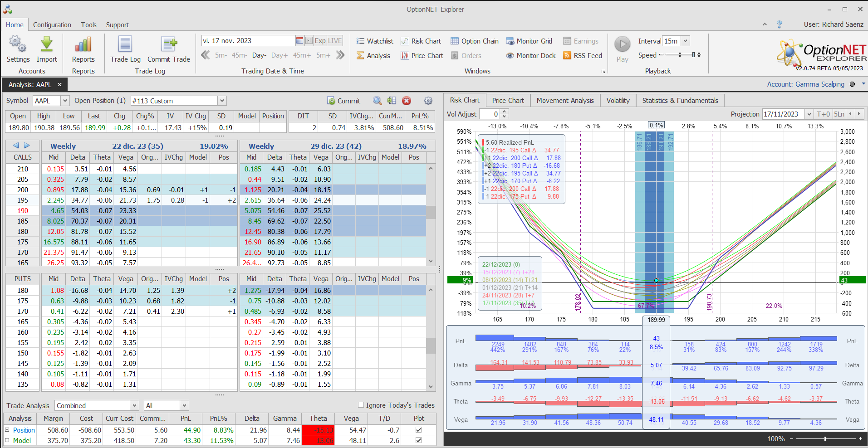Screen dimensions: 868x448
Task: Toggle Ignore Today's Trades checkbox
Action: (x=361, y=405)
